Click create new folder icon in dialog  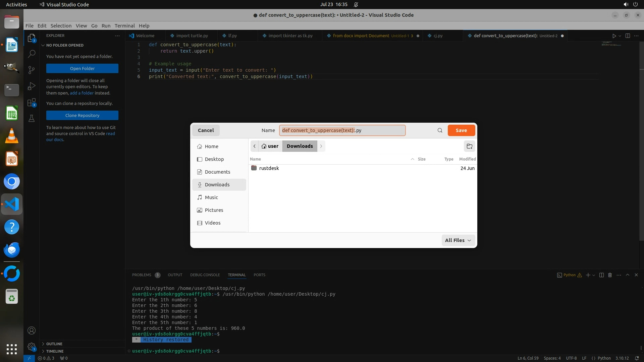pyautogui.click(x=469, y=146)
